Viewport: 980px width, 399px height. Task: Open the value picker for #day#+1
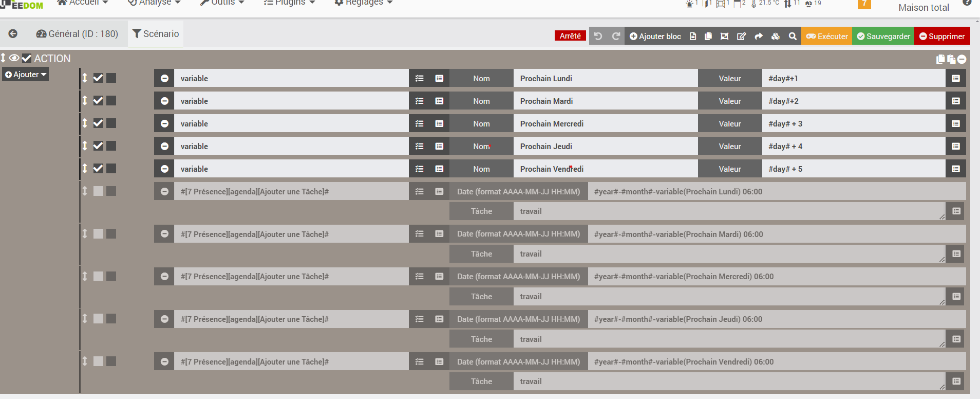click(956, 78)
